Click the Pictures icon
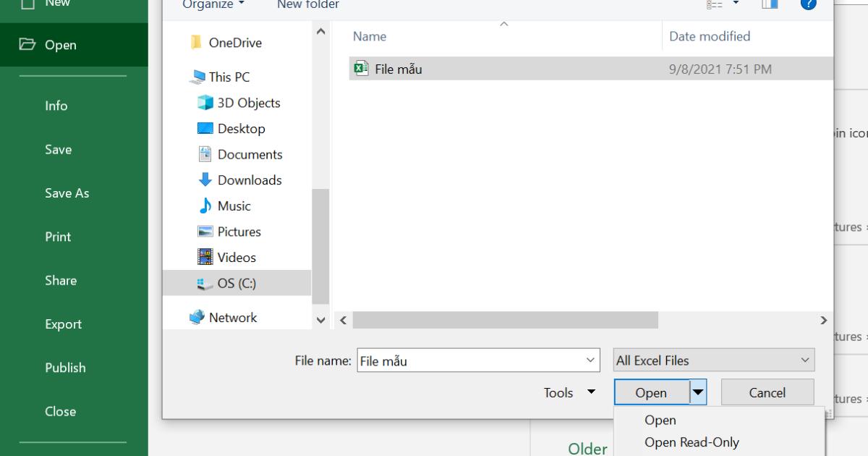 click(205, 232)
